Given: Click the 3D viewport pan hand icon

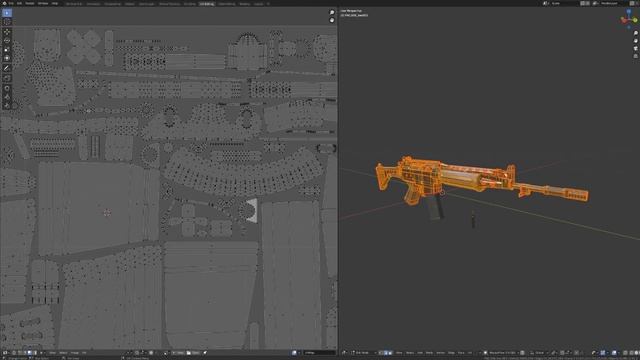Looking at the screenshot, I should (x=636, y=41).
